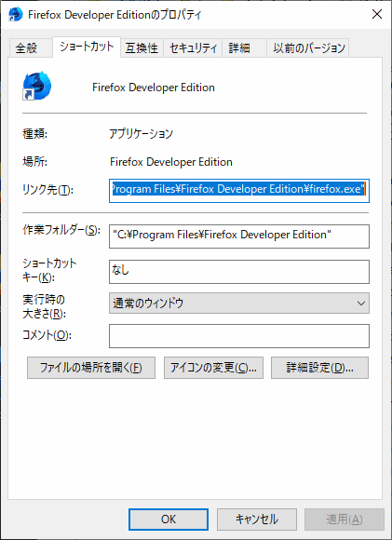Click the large Firefox Developer Edition shortcut icon

click(x=37, y=86)
